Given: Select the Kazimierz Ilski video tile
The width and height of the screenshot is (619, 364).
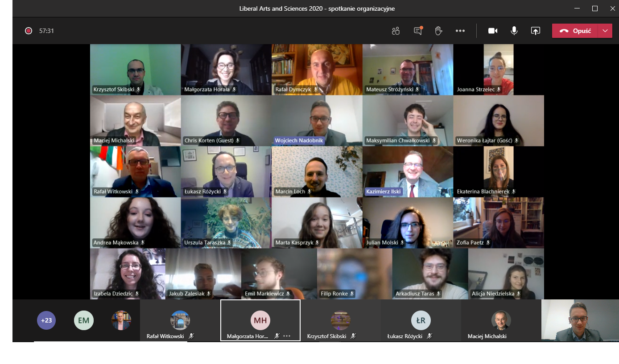Looking at the screenshot, I should pos(408,172).
